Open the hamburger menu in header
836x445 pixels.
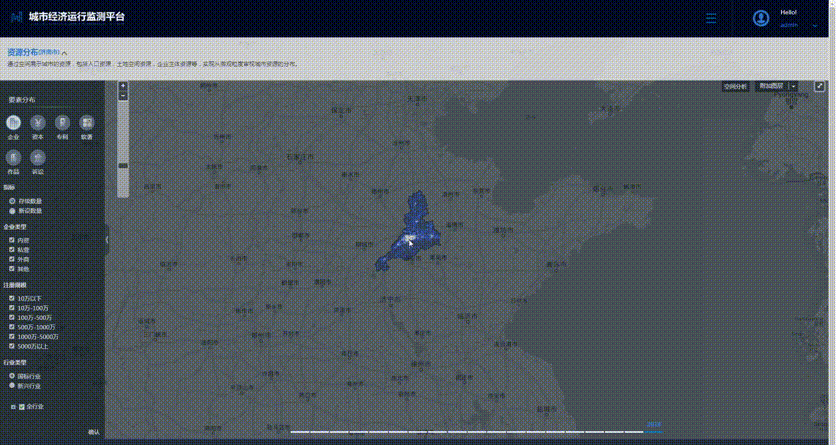tap(711, 18)
